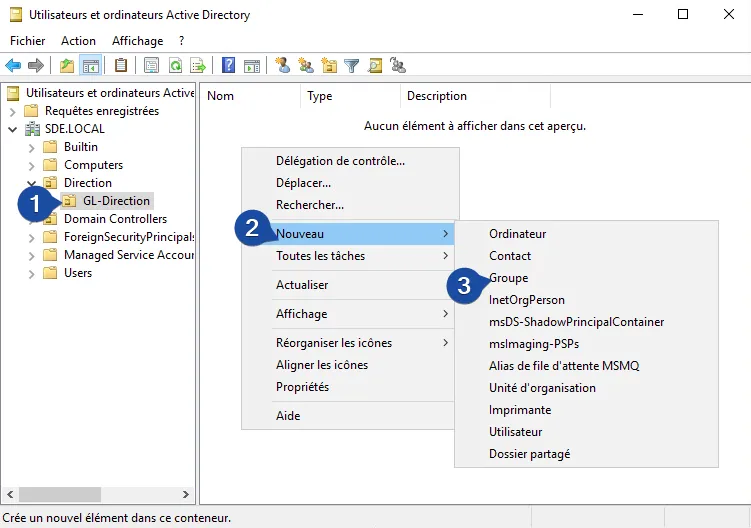Screen dimensions: 751x528
Task: Click the filter funnel toolbar icon
Action: click(x=352, y=66)
